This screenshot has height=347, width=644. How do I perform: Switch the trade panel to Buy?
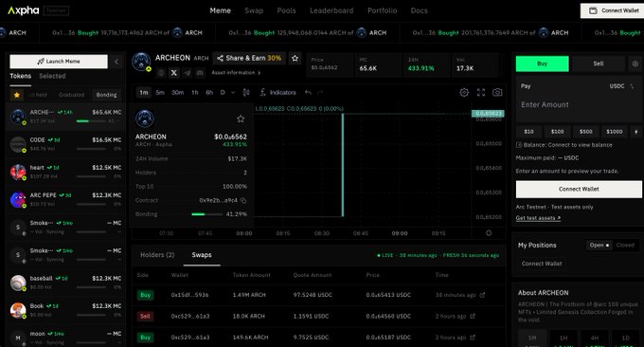pos(542,64)
